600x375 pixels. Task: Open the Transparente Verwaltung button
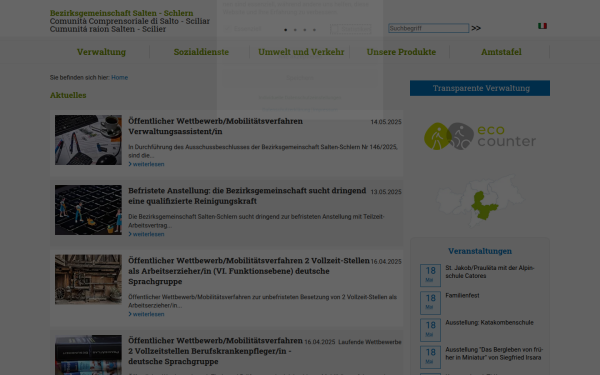(x=480, y=88)
